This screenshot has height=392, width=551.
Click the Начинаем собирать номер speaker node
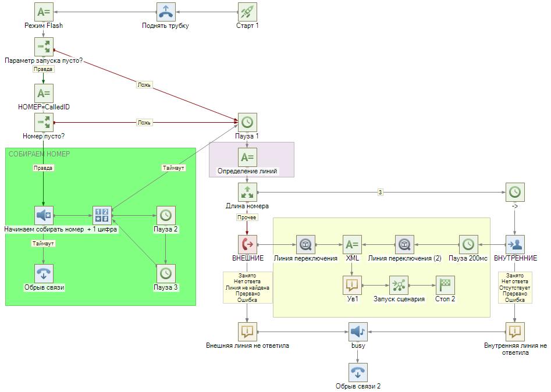point(44,215)
